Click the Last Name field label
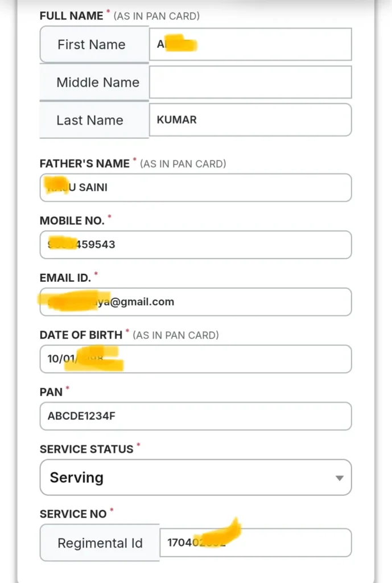 (x=90, y=120)
